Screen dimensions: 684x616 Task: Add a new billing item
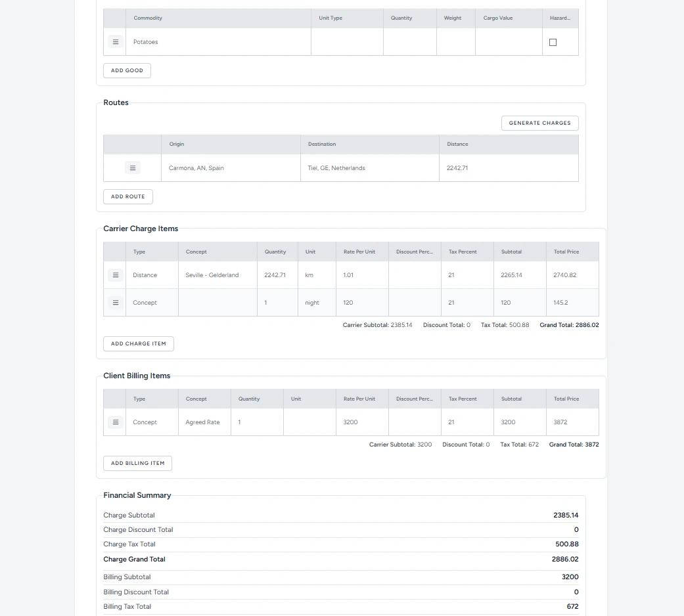click(x=137, y=463)
